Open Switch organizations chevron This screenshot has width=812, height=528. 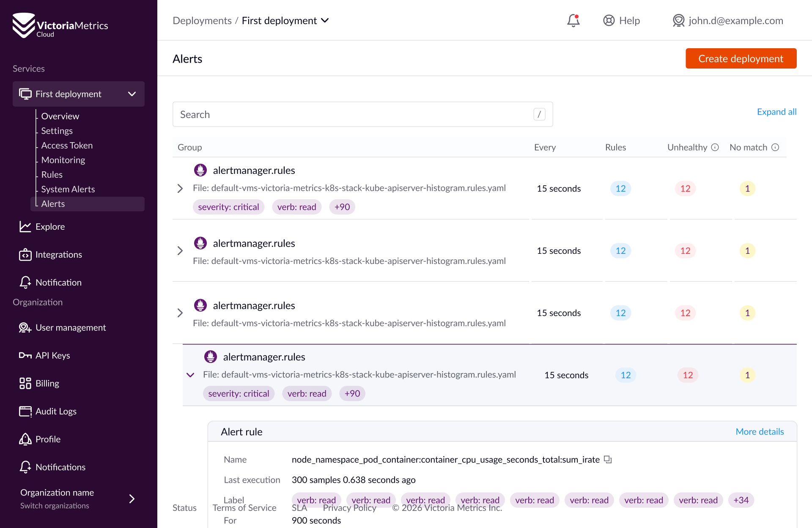[132, 499]
